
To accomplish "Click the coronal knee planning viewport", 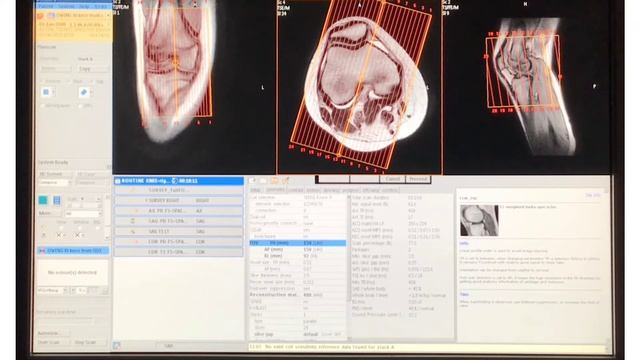I will point(194,87).
